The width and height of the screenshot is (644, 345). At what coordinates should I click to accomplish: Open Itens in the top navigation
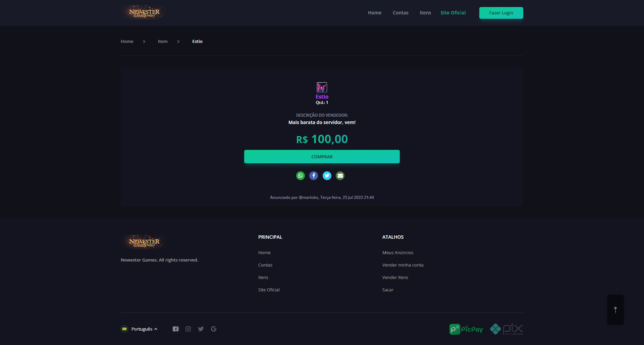point(425,13)
